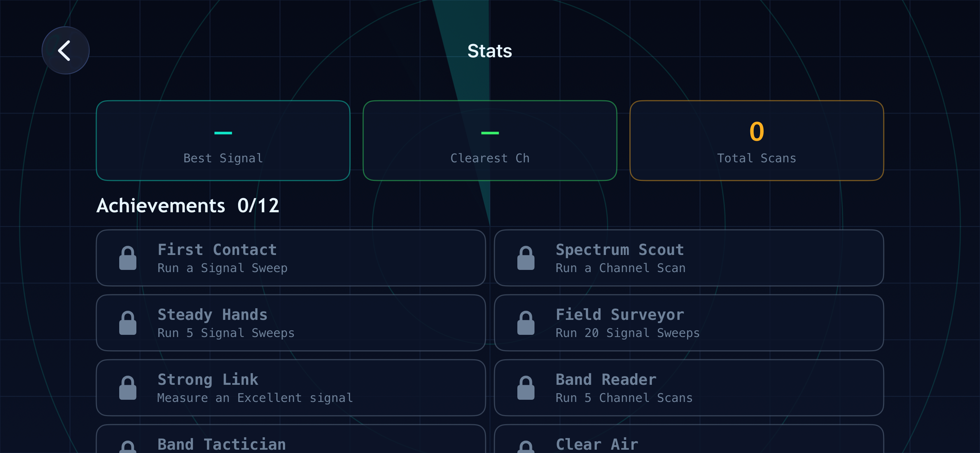The width and height of the screenshot is (980, 453).
Task: Click the lock icon for Field Surveyor
Action: coord(526,323)
